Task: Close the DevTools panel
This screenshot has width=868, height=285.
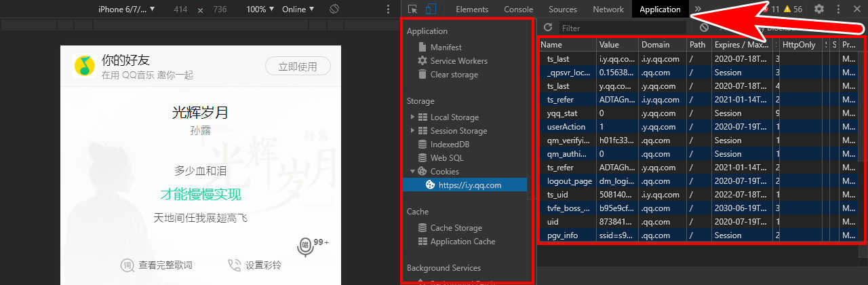Action: 856,9
